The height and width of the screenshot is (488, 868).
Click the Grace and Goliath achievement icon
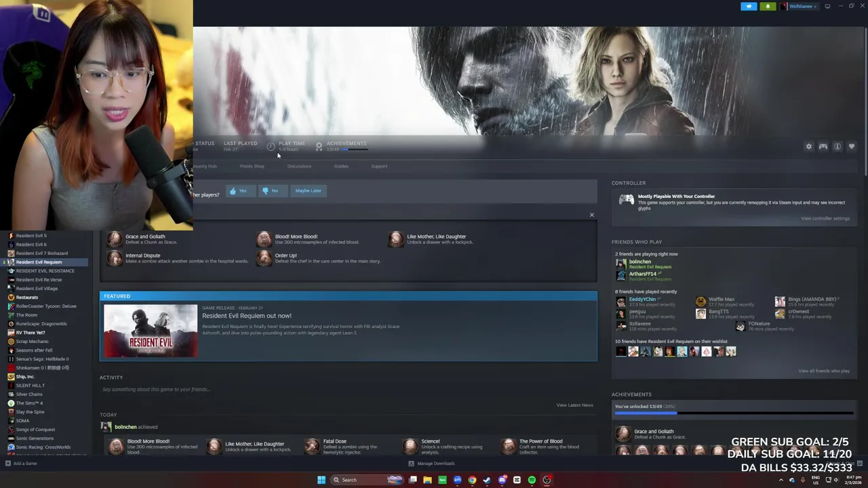(x=115, y=239)
